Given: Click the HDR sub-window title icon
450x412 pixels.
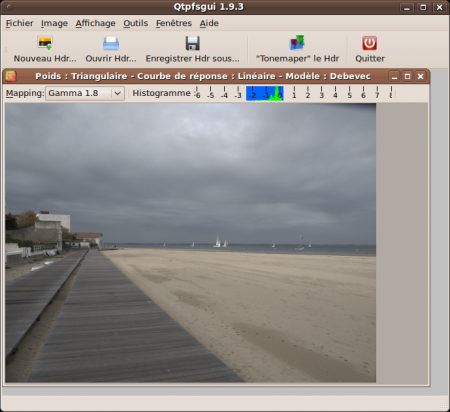Looking at the screenshot, I should point(11,76).
